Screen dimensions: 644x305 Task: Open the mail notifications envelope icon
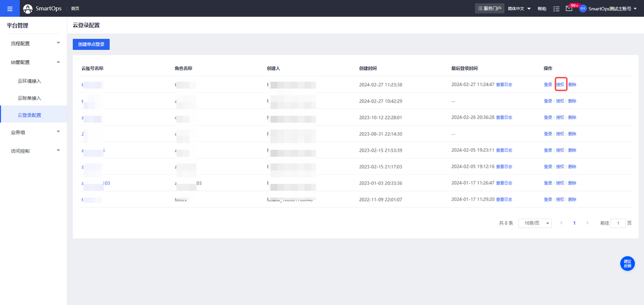tap(569, 9)
